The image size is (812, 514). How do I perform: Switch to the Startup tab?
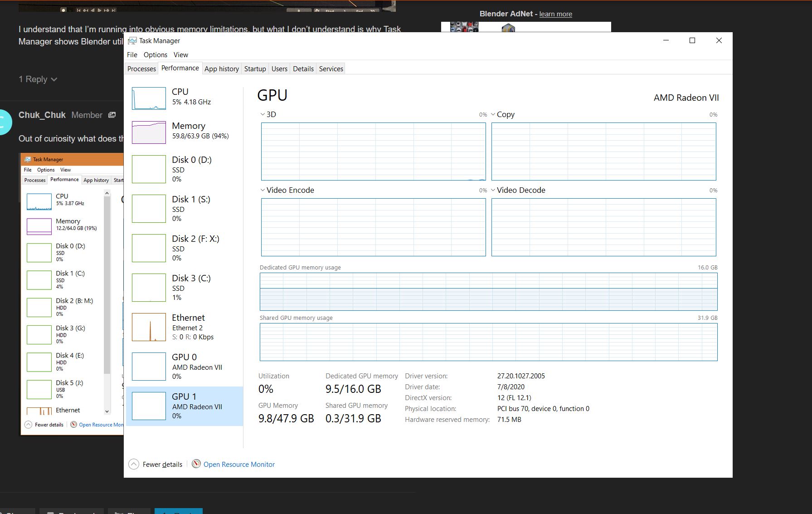point(255,69)
